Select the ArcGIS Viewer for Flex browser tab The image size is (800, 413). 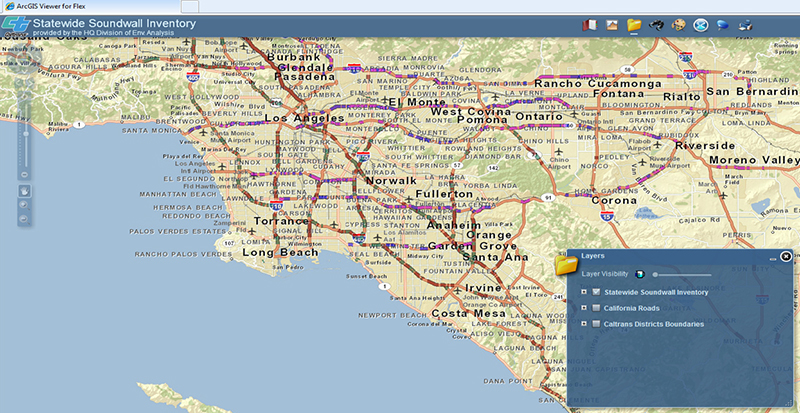(x=89, y=7)
